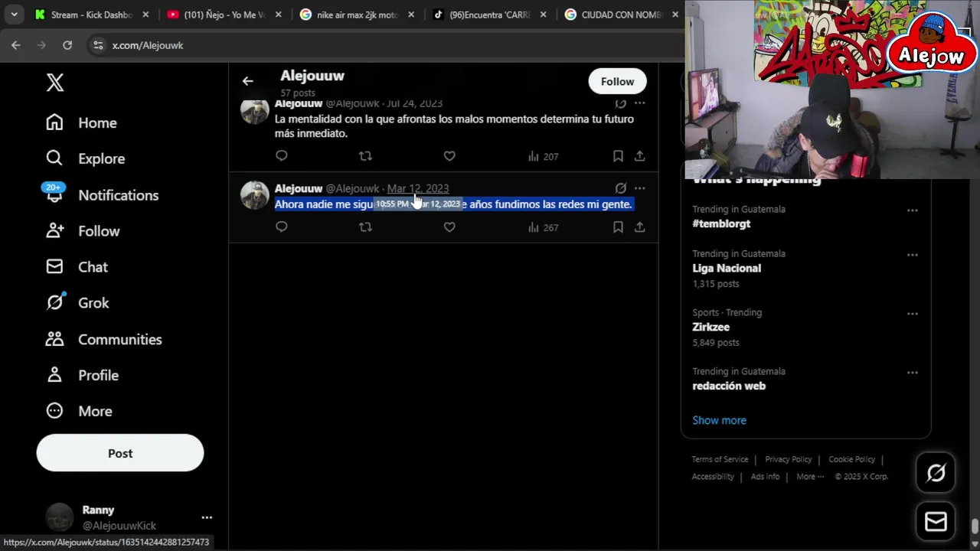View site information icon in address bar
The width and height of the screenshot is (980, 551).
click(x=98, y=45)
